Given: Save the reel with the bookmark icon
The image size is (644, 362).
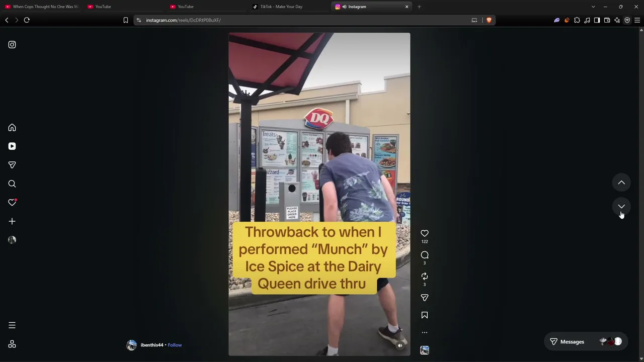Looking at the screenshot, I should pyautogui.click(x=425, y=315).
